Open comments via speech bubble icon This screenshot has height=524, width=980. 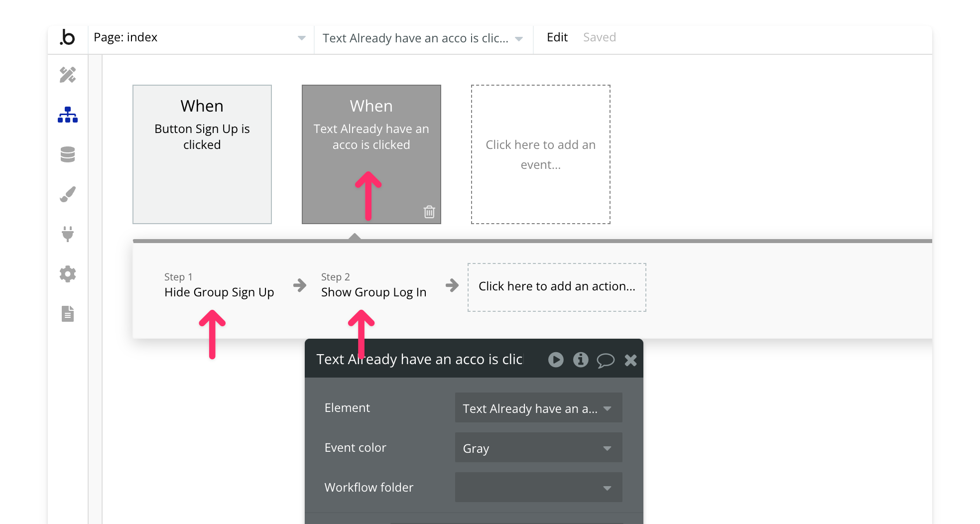point(606,360)
